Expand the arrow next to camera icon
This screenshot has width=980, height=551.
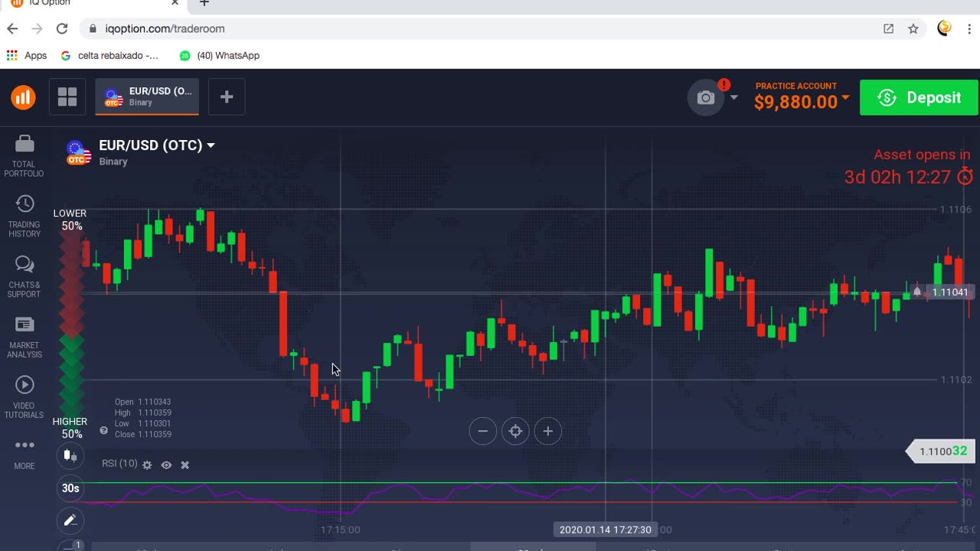coord(734,98)
